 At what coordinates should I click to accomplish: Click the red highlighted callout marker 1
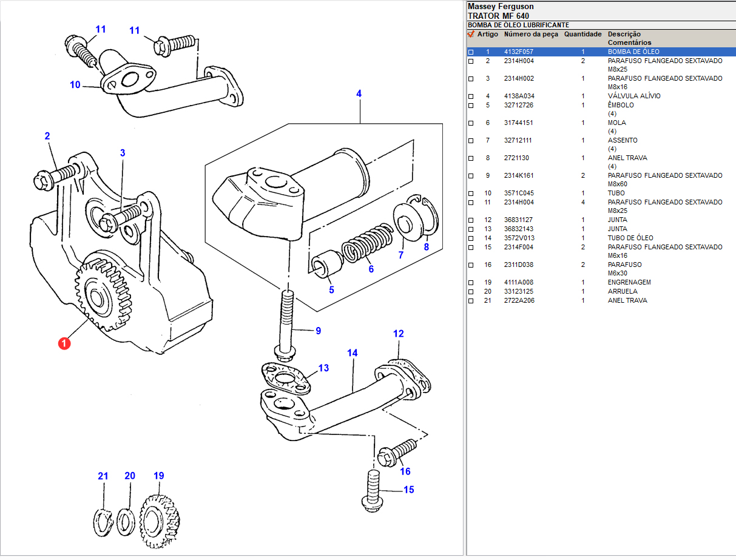coord(64,343)
